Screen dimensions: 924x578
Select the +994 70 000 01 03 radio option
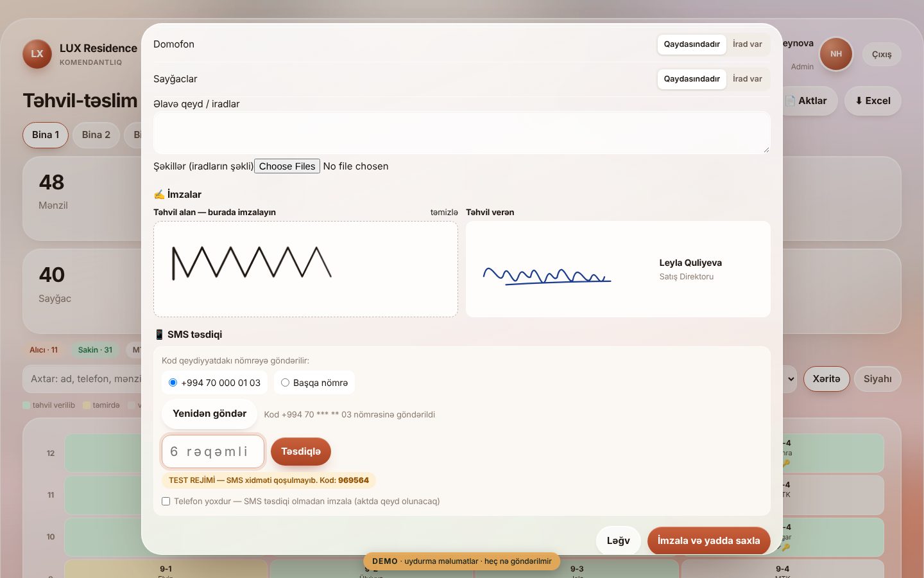pos(173,383)
